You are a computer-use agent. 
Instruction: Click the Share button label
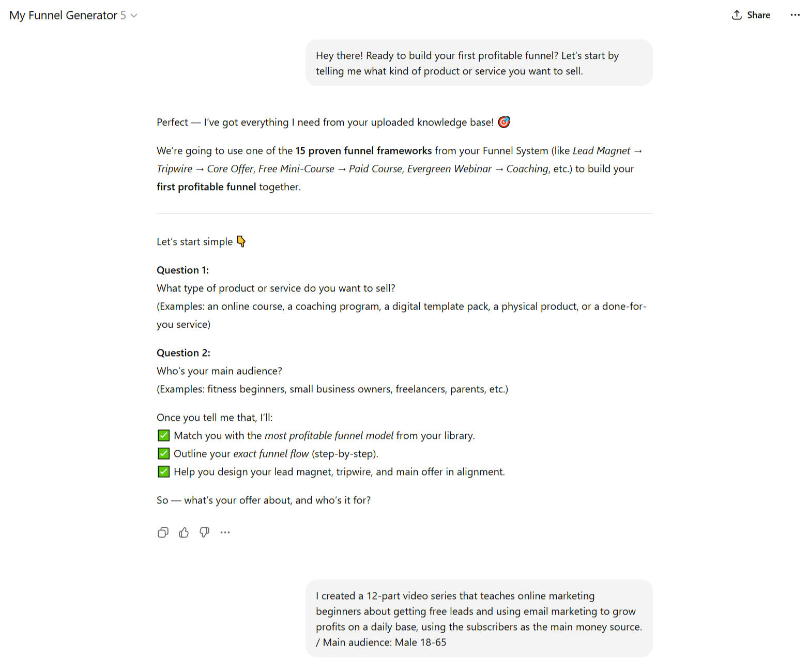pos(758,15)
